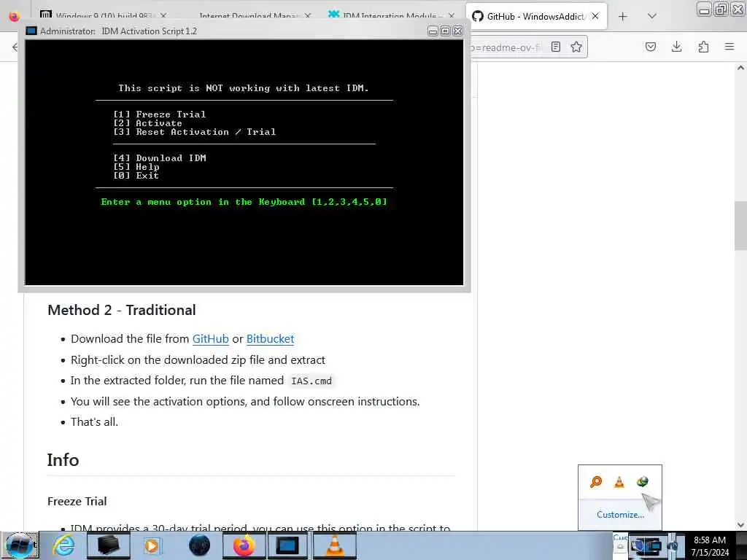747x560 pixels.
Task: Minimize the IDM Activation Script window
Action: pos(433,31)
